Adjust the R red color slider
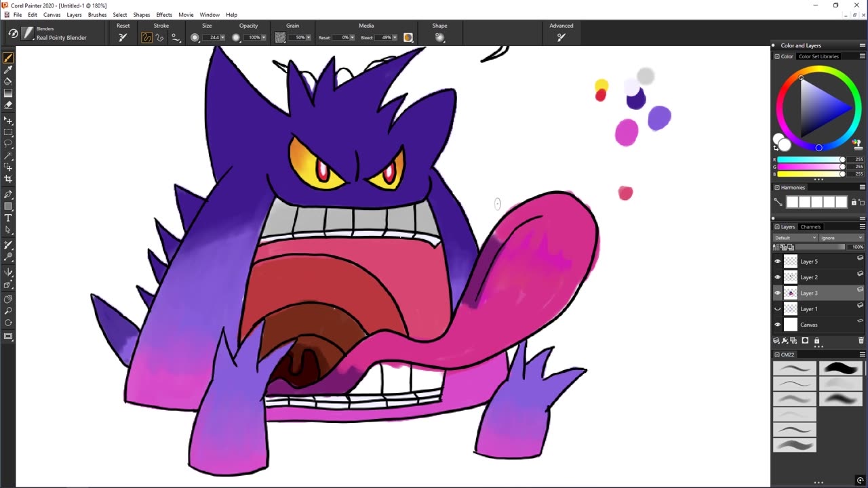 click(811, 159)
